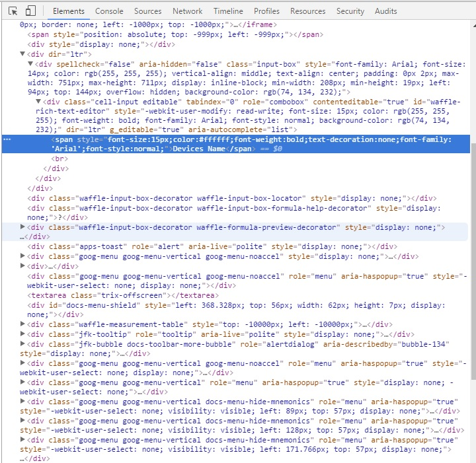Select the span with position: absolute
The width and height of the screenshot is (476, 463).
tap(175, 34)
